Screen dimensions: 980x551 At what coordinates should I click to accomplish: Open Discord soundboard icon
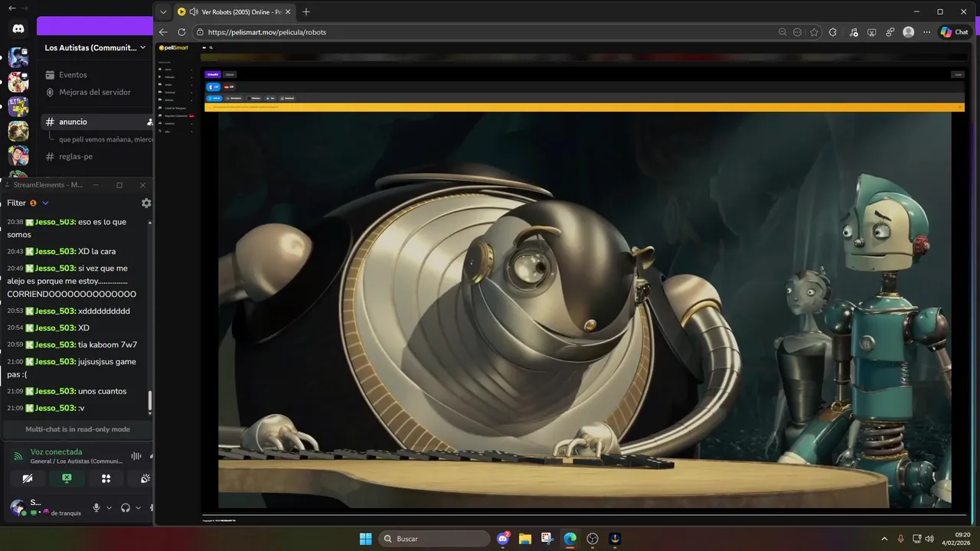(145, 478)
